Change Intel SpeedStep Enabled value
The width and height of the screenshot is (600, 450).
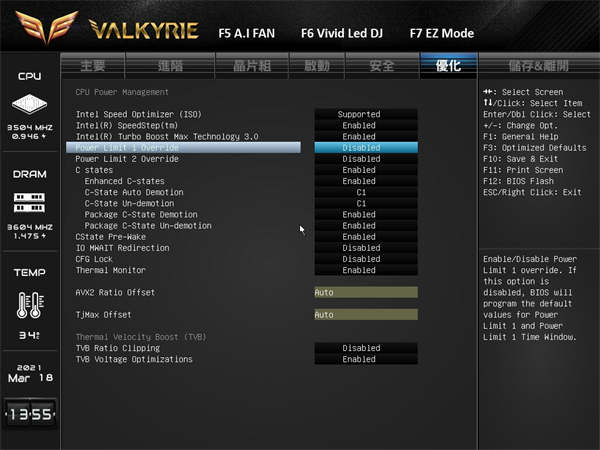(366, 125)
